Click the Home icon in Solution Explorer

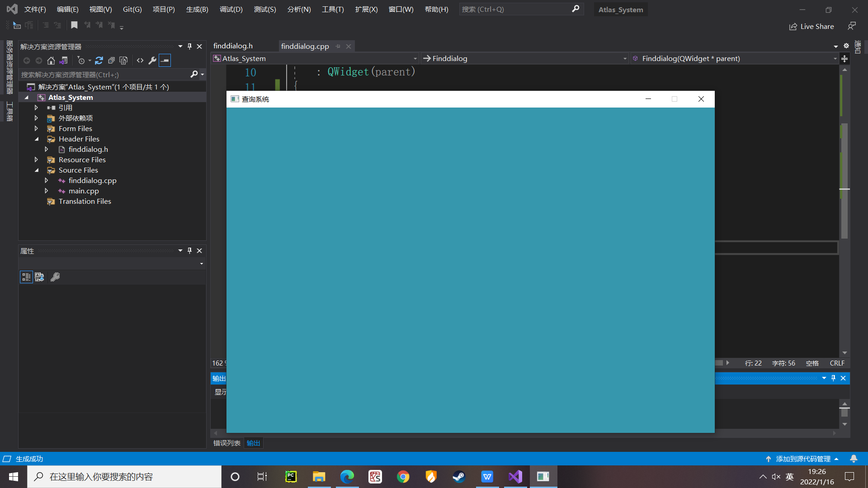click(51, 60)
